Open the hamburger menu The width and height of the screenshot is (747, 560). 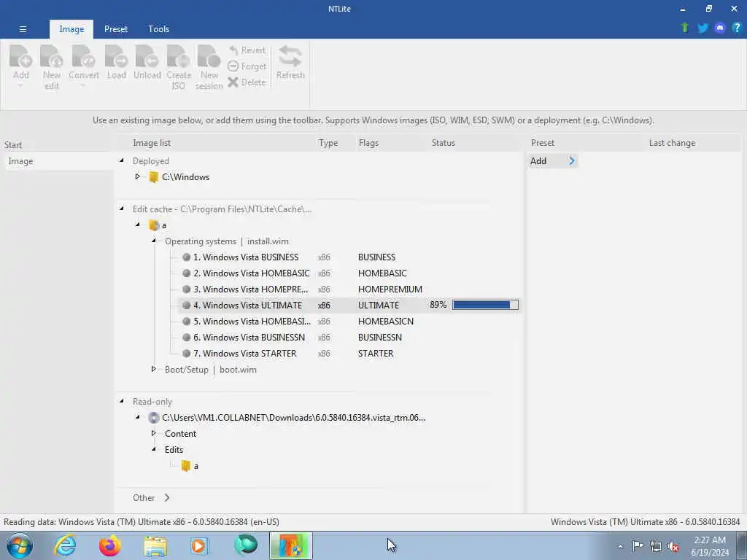click(23, 29)
